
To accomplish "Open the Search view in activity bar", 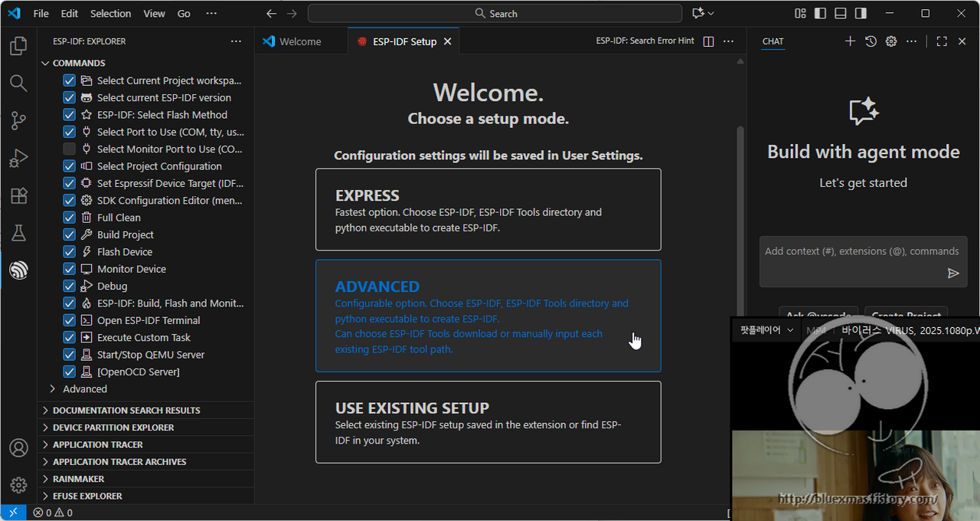I will [x=18, y=83].
